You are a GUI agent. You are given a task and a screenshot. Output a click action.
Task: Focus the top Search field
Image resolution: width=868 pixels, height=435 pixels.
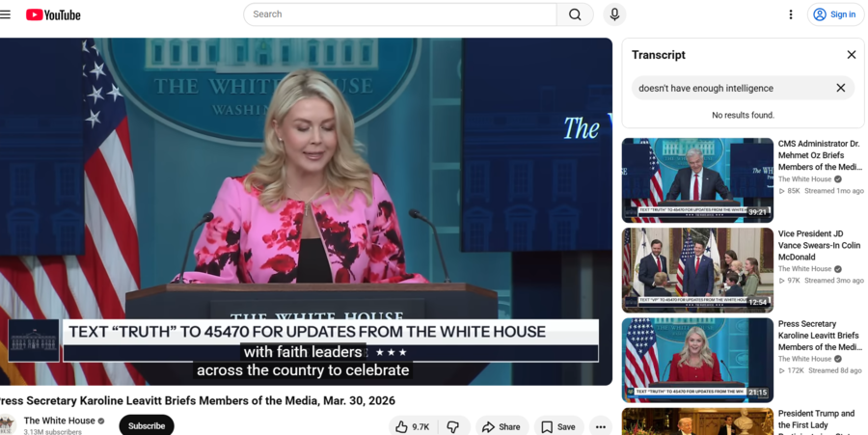point(400,14)
